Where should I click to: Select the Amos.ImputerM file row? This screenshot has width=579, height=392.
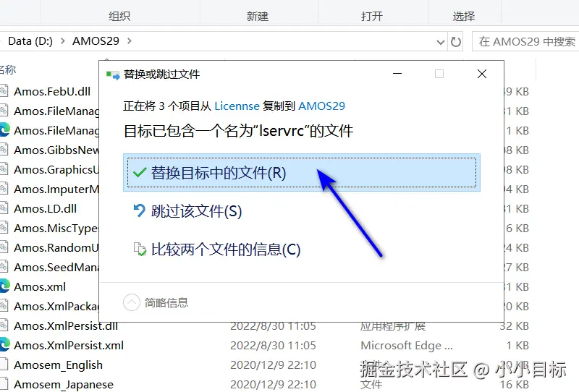click(56, 189)
